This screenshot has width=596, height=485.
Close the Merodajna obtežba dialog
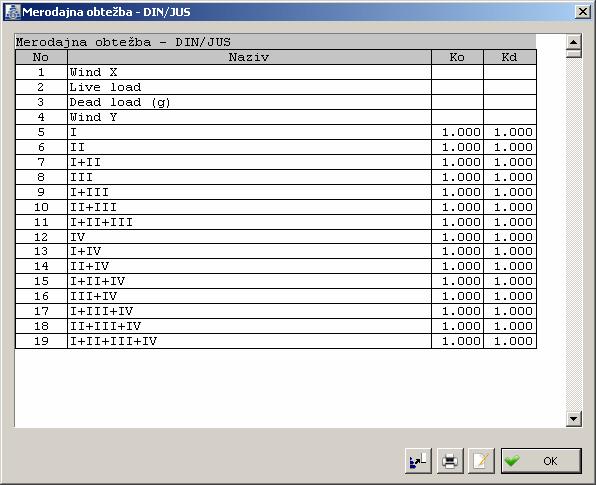(583, 12)
